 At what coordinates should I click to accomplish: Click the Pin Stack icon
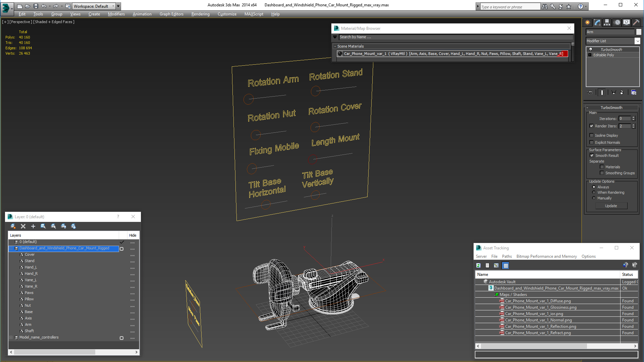click(590, 93)
